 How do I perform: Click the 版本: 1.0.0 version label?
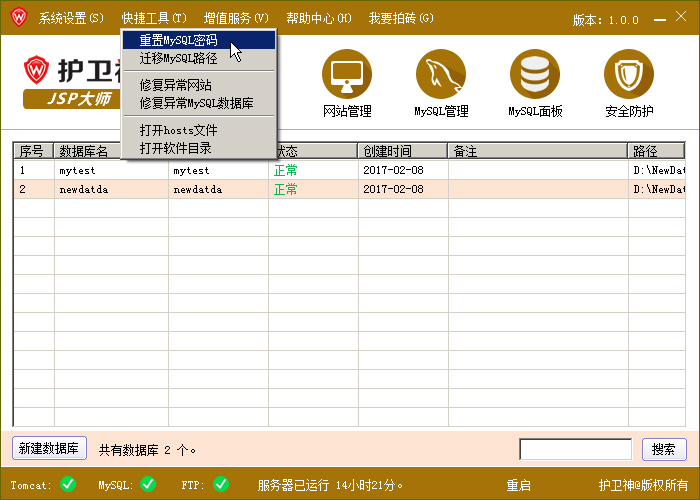(606, 20)
